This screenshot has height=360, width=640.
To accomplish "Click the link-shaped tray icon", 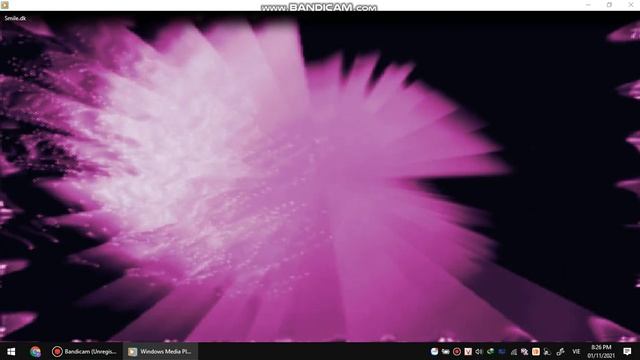I will tap(561, 351).
